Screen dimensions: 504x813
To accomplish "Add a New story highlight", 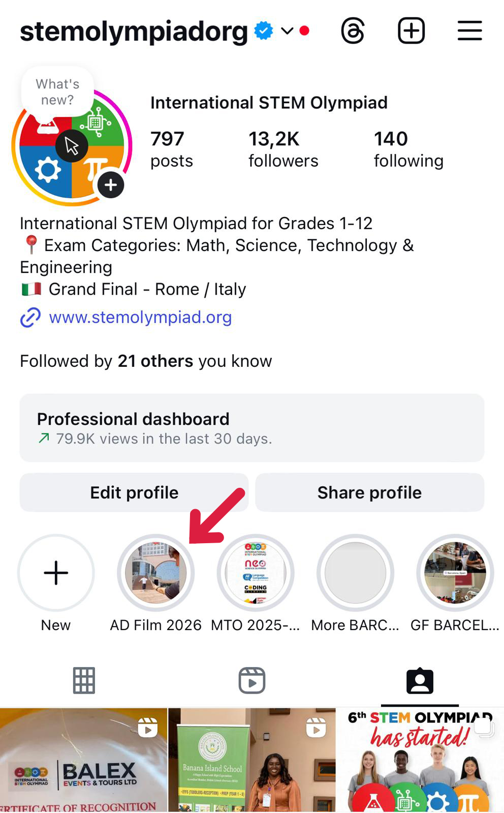I will point(56,573).
